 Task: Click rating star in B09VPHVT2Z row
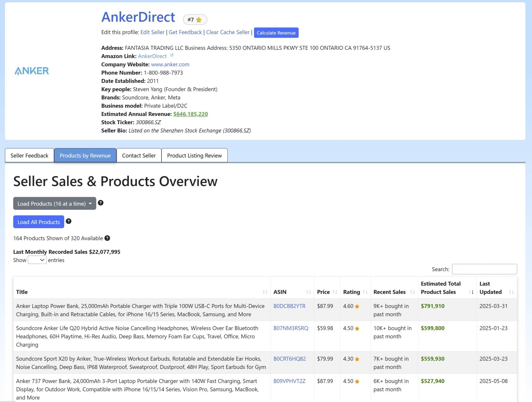pyautogui.click(x=357, y=381)
